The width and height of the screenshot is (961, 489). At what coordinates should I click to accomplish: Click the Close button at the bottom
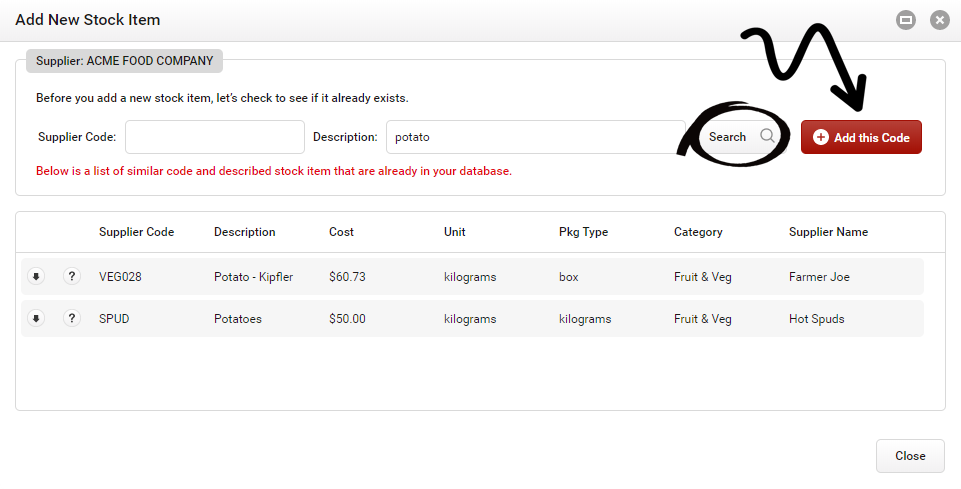pyautogui.click(x=910, y=456)
